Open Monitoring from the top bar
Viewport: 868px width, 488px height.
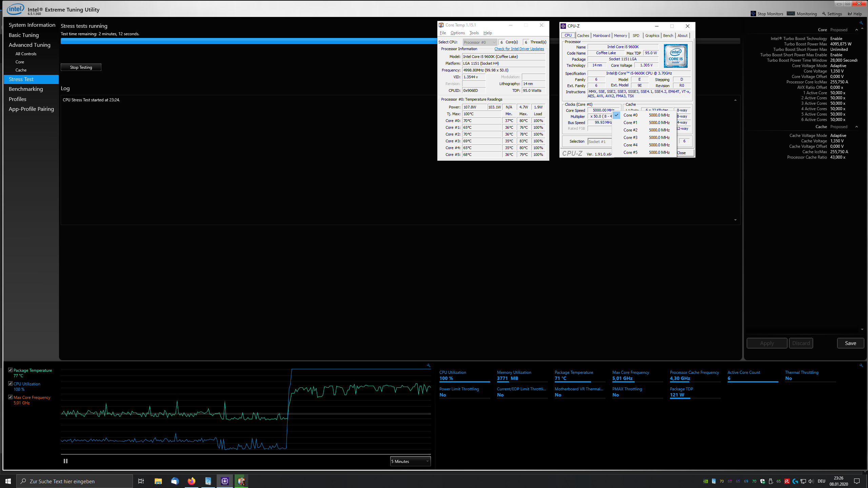[802, 14]
